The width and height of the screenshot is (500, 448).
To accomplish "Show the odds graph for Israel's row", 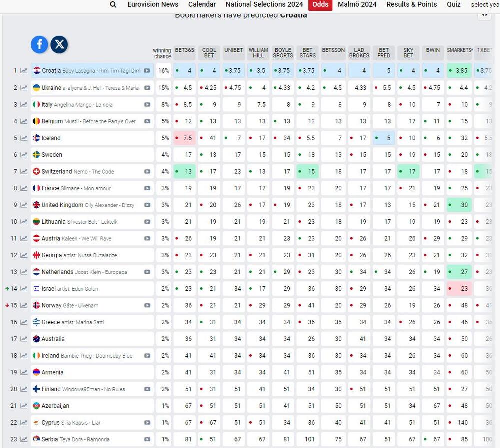I will (x=24, y=289).
